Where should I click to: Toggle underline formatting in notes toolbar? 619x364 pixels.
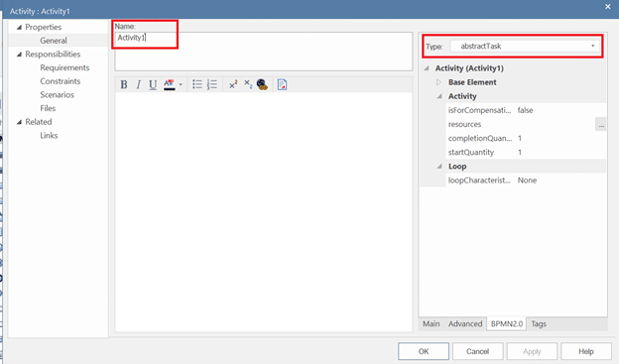153,84
